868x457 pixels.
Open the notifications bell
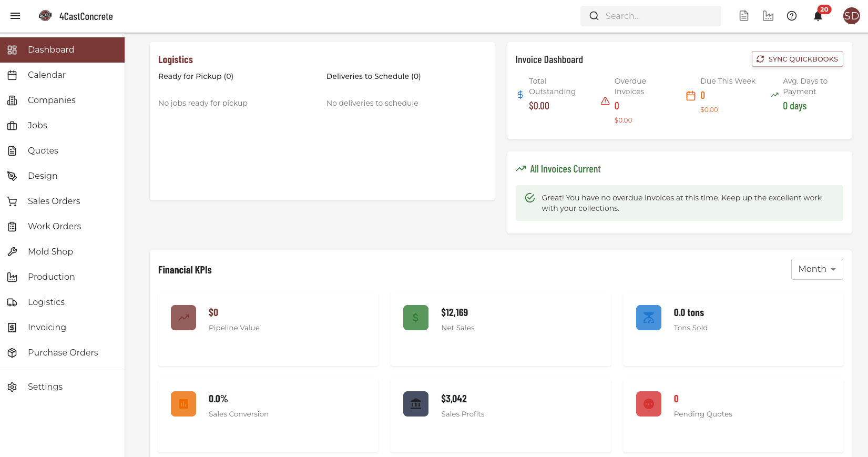[818, 16]
